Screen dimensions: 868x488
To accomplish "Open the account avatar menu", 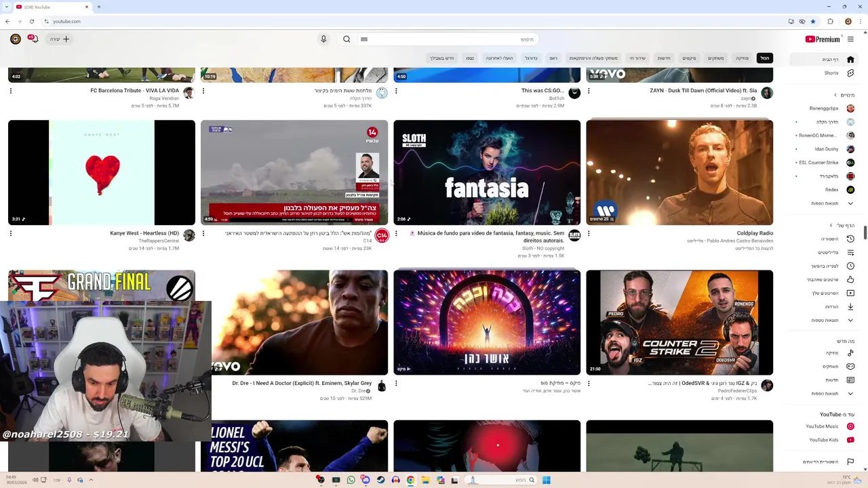I will (15, 39).
